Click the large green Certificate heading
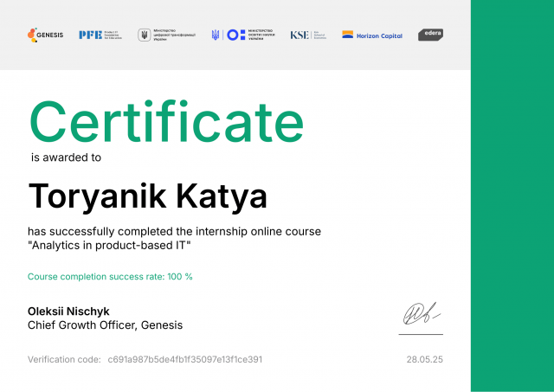The image size is (554, 392). [166, 121]
